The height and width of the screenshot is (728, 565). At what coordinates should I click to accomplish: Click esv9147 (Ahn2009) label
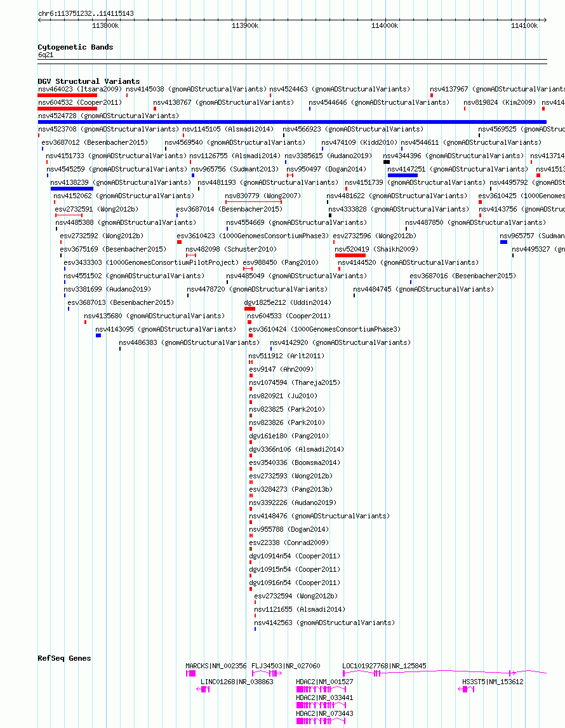pyautogui.click(x=282, y=370)
